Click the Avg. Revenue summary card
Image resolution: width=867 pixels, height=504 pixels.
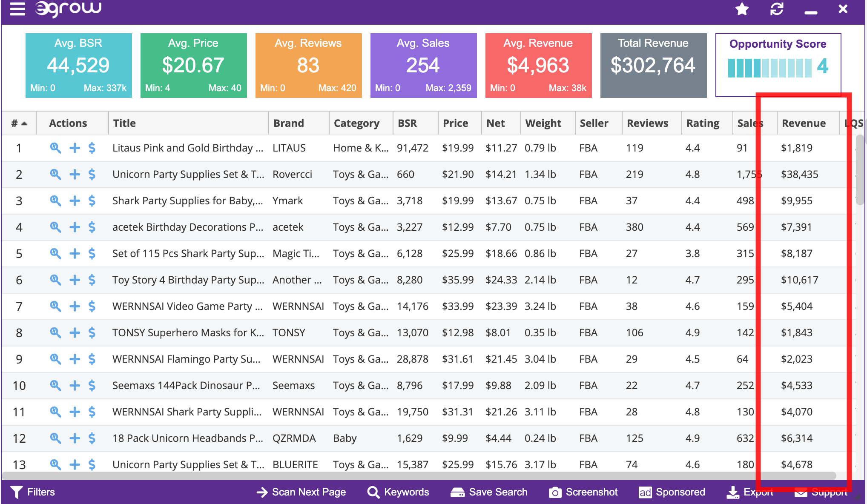point(539,66)
